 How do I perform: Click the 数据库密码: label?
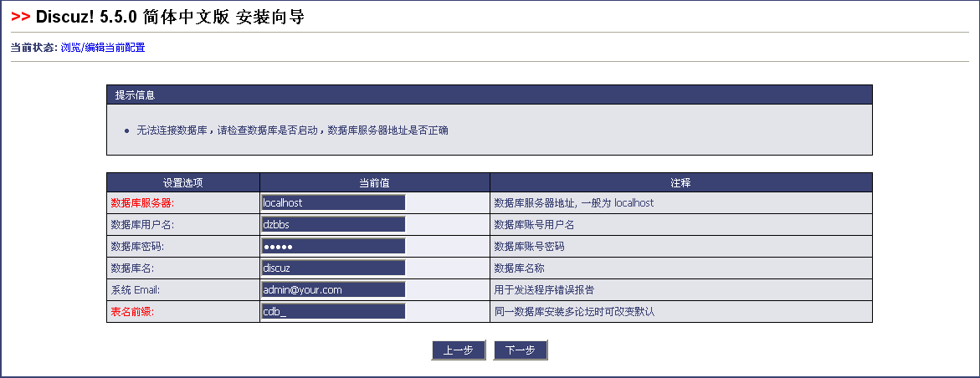137,246
